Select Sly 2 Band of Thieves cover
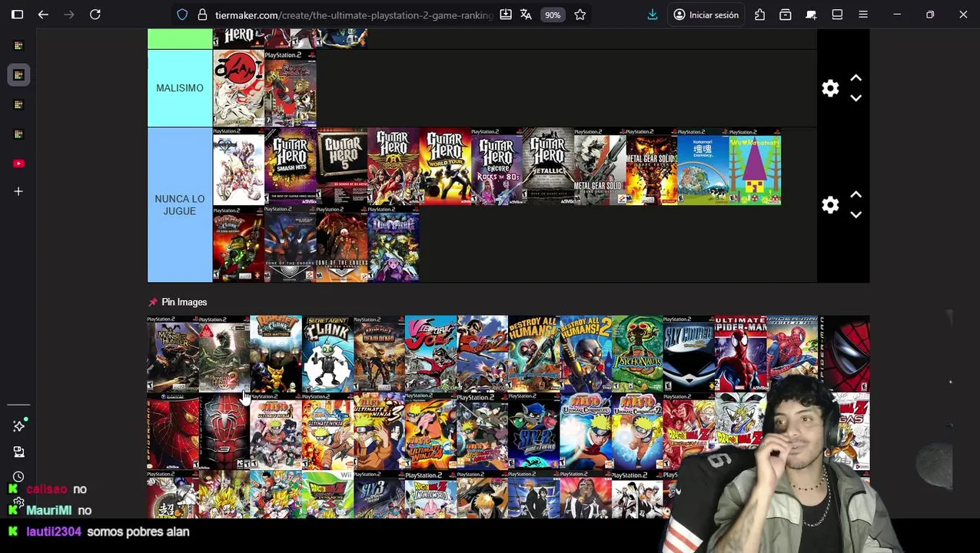 point(533,432)
